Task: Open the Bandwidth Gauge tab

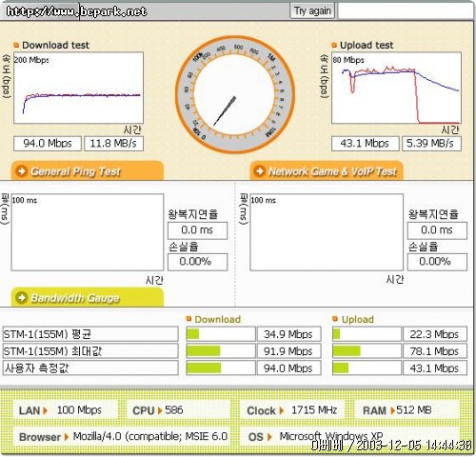Action: pos(88,297)
